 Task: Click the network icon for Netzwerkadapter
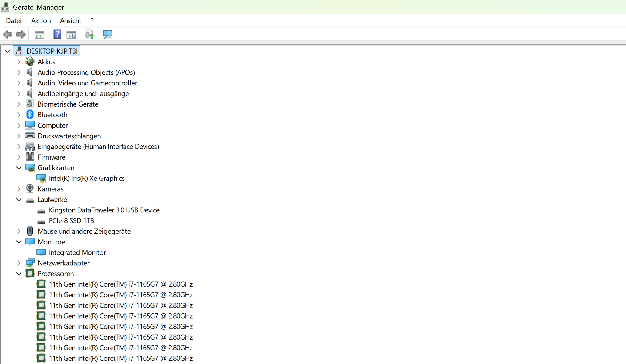tap(30, 263)
